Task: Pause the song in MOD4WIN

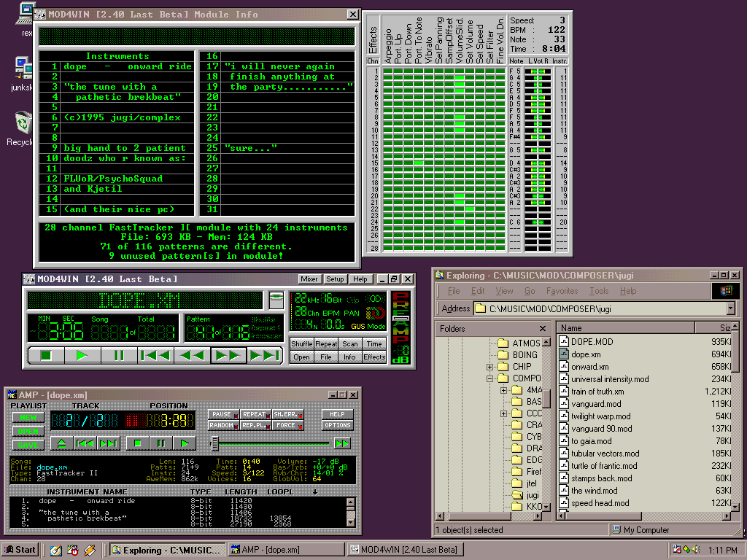Action: pos(119,355)
